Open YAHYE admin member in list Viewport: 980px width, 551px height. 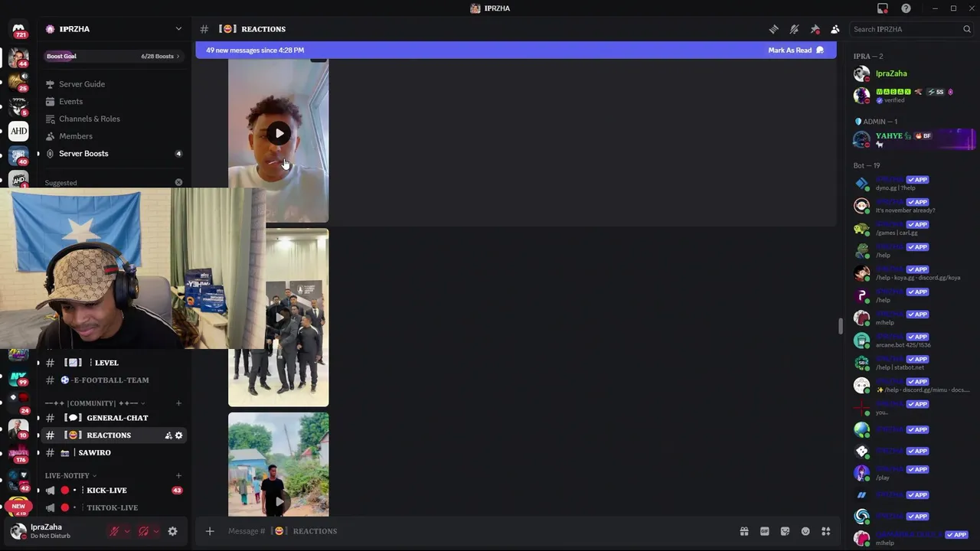(913, 139)
